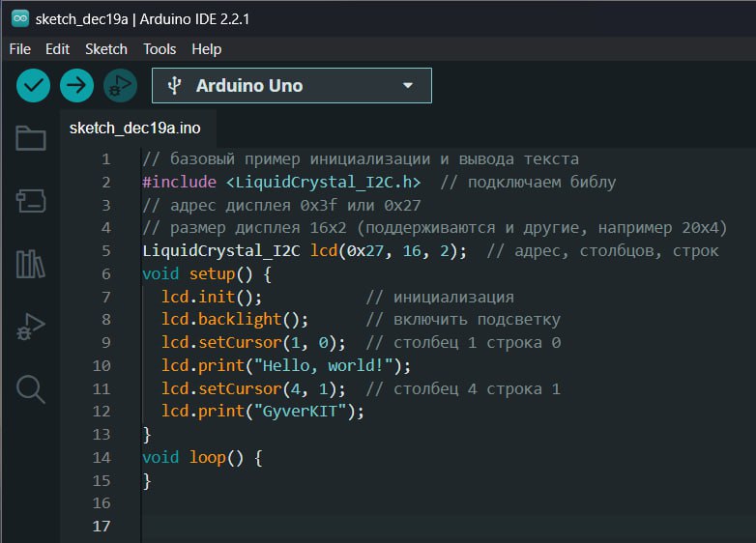This screenshot has width=756, height=543.
Task: Click the closing brace on line 15
Action: click(147, 481)
